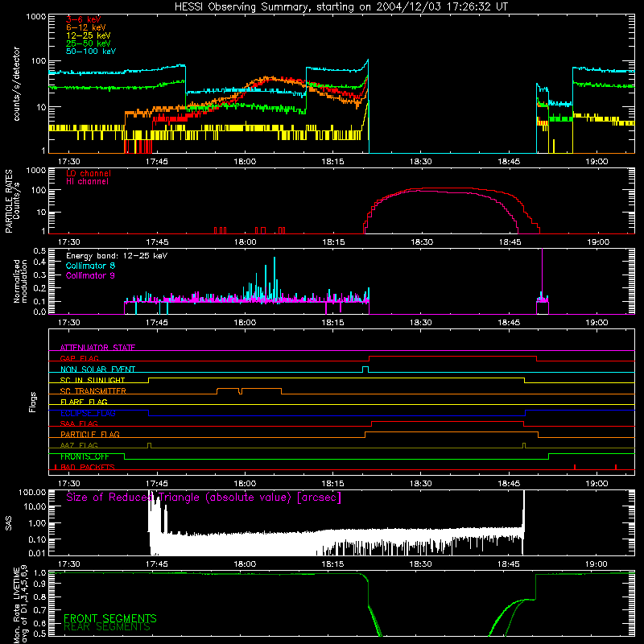Click the SC TRANSMITTER flag label

click(x=93, y=391)
